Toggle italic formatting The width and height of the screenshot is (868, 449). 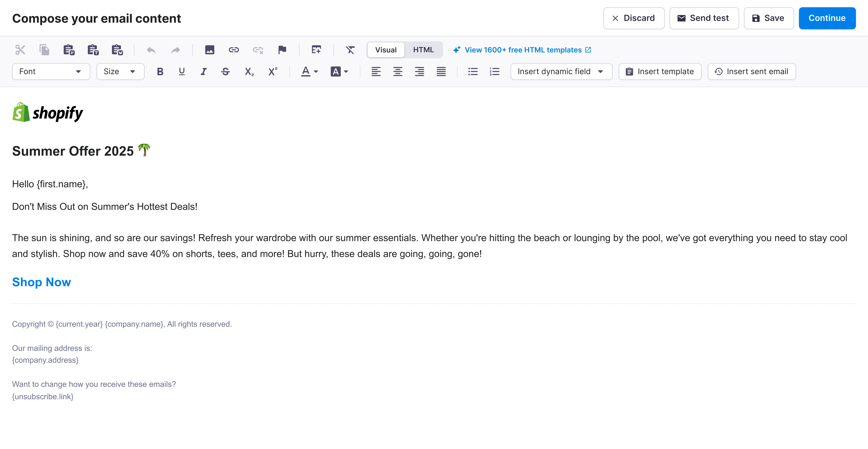(203, 72)
